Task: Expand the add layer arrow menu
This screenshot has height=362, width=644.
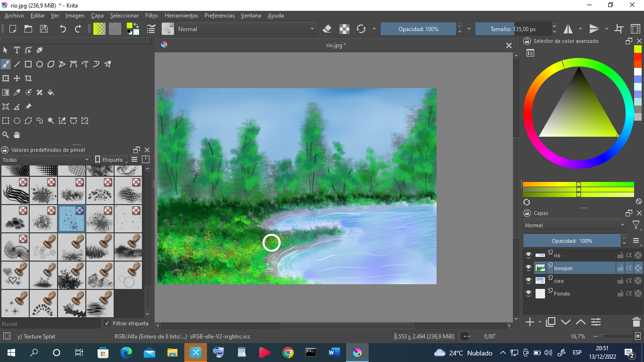Action: 539,322
